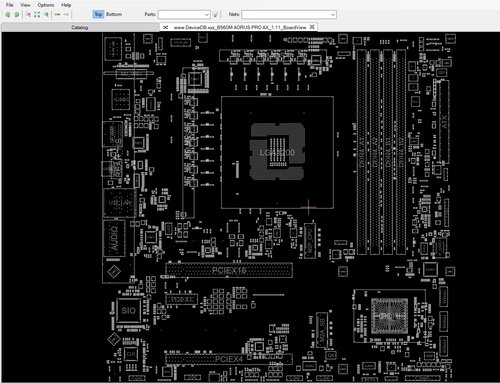Image resolution: width=500 pixels, height=383 pixels.
Task: Open the View menu
Action: click(25, 5)
